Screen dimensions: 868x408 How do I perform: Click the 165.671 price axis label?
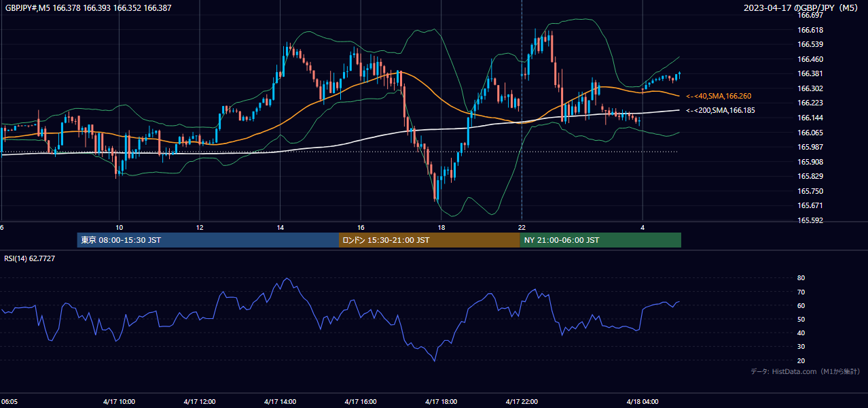(810, 205)
